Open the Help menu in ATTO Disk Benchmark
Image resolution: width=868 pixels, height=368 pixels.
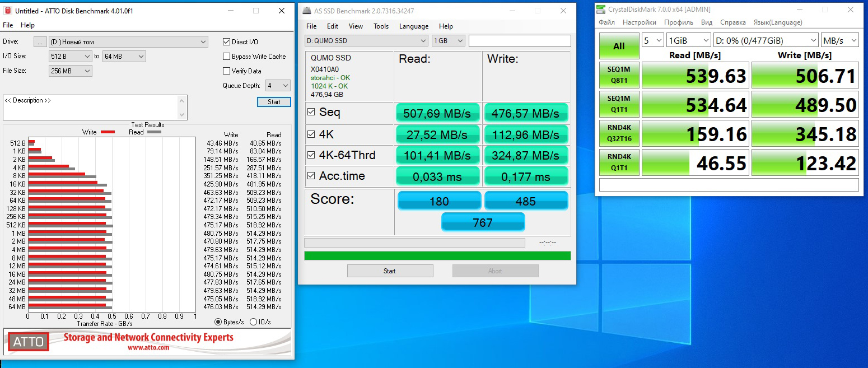[27, 25]
